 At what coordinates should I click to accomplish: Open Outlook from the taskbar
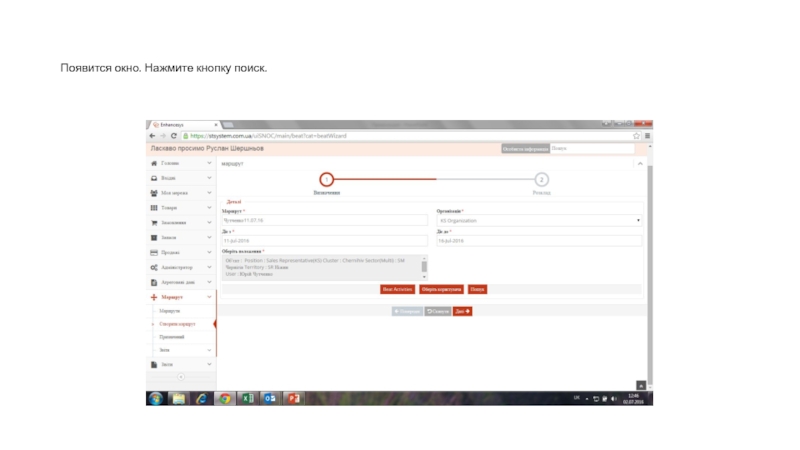coord(270,398)
